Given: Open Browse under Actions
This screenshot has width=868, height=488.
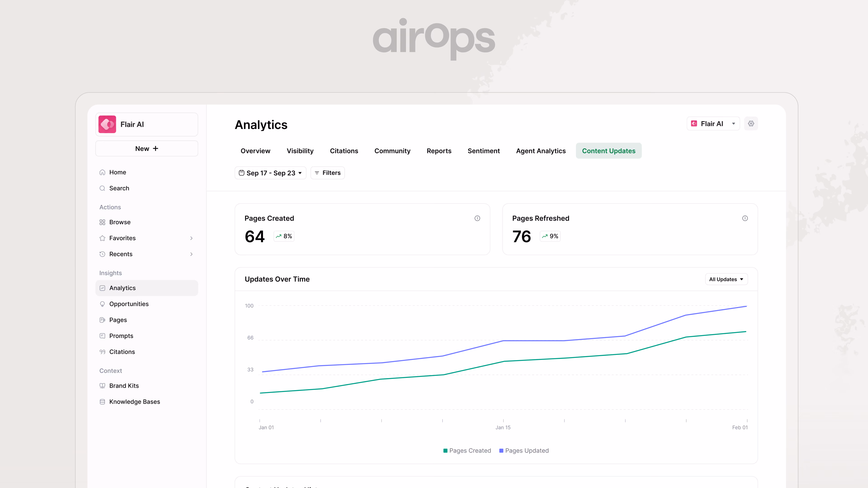Looking at the screenshot, I should coord(146,222).
